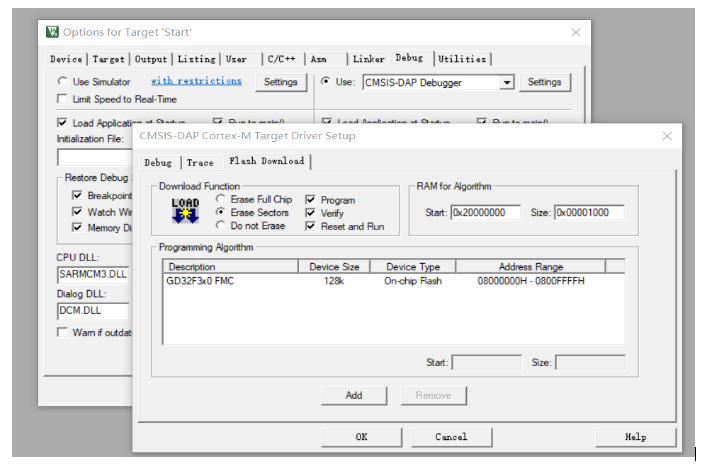
Task: Switch to the Trace tab
Action: coord(200,162)
